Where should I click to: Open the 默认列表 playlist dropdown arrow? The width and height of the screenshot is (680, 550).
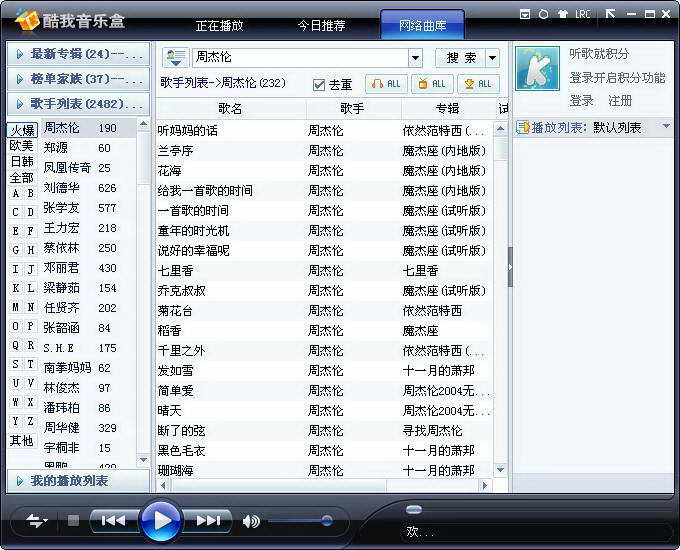click(667, 126)
